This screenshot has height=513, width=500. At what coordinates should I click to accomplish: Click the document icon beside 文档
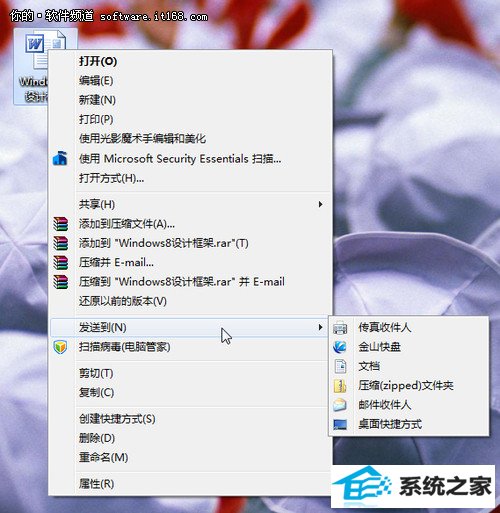pyautogui.click(x=340, y=366)
